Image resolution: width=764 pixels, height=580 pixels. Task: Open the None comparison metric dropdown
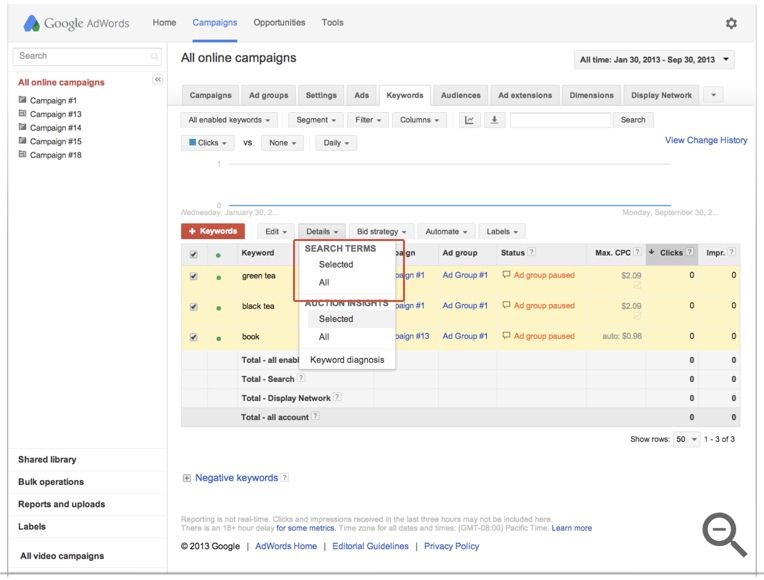282,143
